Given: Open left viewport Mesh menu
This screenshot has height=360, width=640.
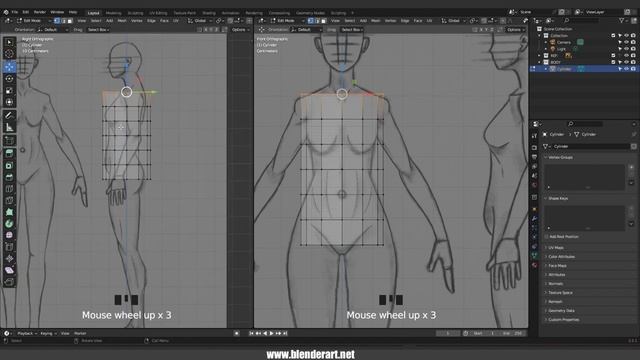Looking at the screenshot, I should [x=122, y=21].
